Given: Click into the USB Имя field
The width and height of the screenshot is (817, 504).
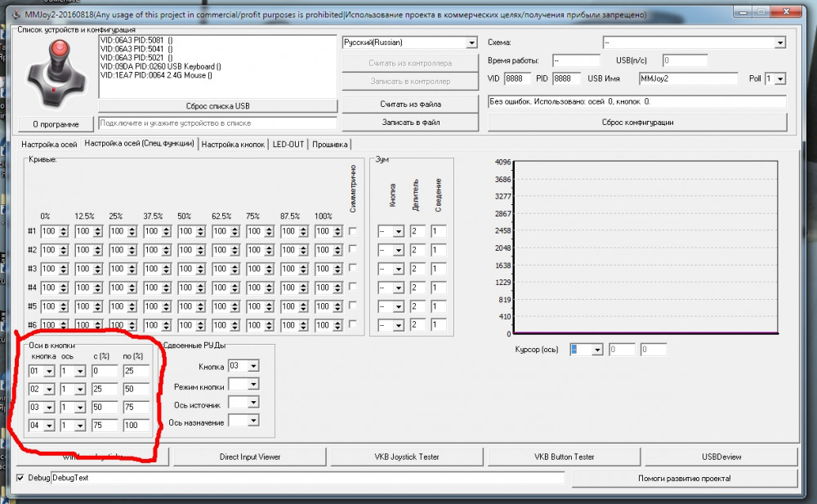Looking at the screenshot, I should [x=686, y=79].
